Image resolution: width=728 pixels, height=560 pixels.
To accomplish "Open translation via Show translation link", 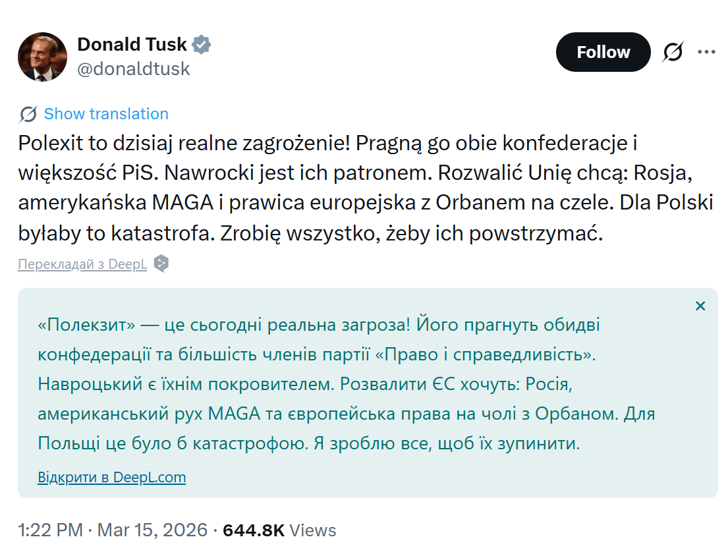I will [105, 113].
